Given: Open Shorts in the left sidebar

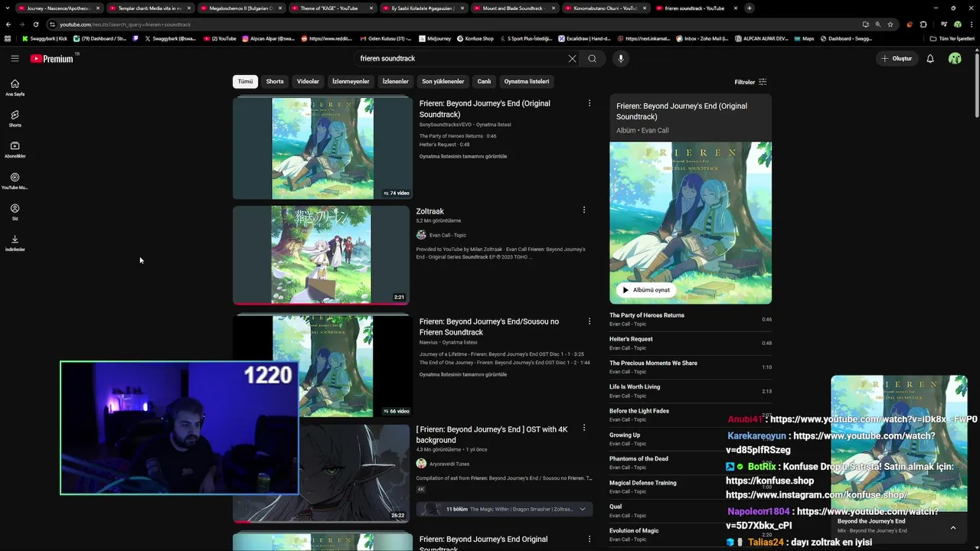Looking at the screenshot, I should click(x=15, y=119).
